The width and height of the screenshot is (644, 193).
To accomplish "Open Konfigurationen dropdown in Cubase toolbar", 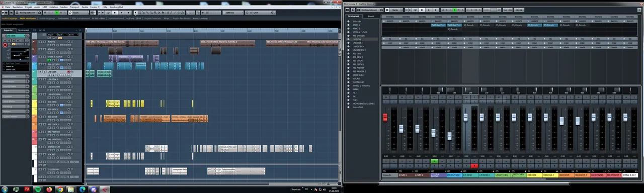I will click(28, 13).
